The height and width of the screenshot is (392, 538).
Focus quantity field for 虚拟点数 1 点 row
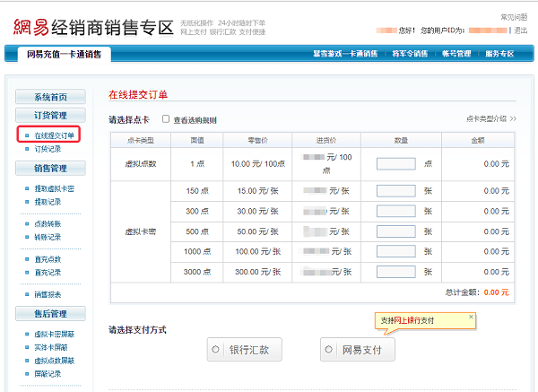396,164
